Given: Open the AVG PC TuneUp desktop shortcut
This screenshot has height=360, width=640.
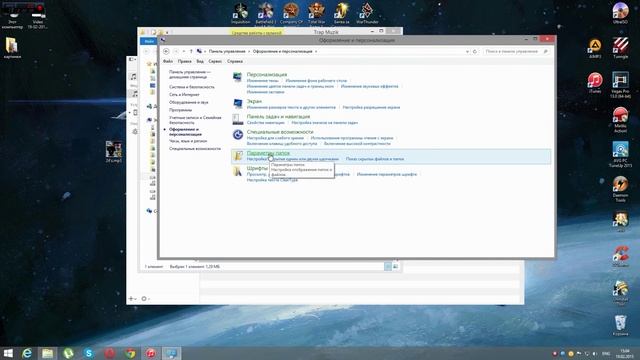Looking at the screenshot, I should (x=620, y=154).
